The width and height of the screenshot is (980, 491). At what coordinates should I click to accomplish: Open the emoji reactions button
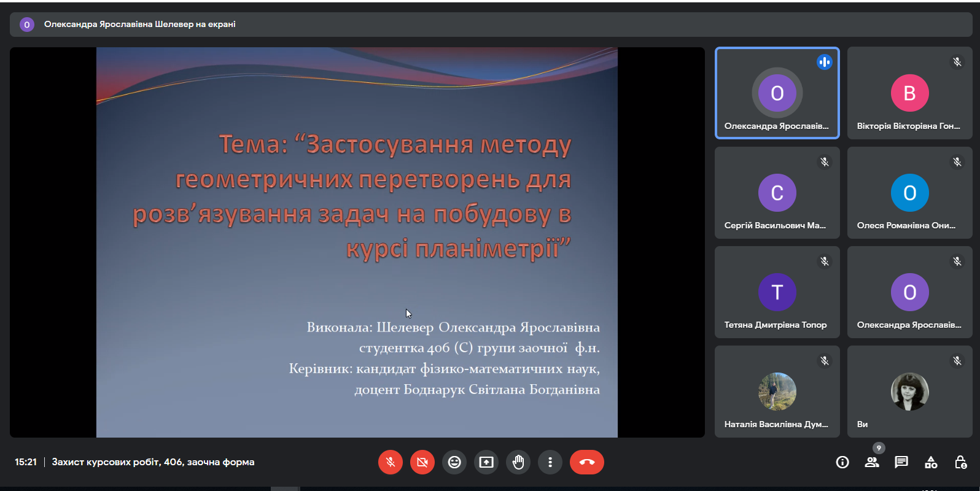click(454, 462)
